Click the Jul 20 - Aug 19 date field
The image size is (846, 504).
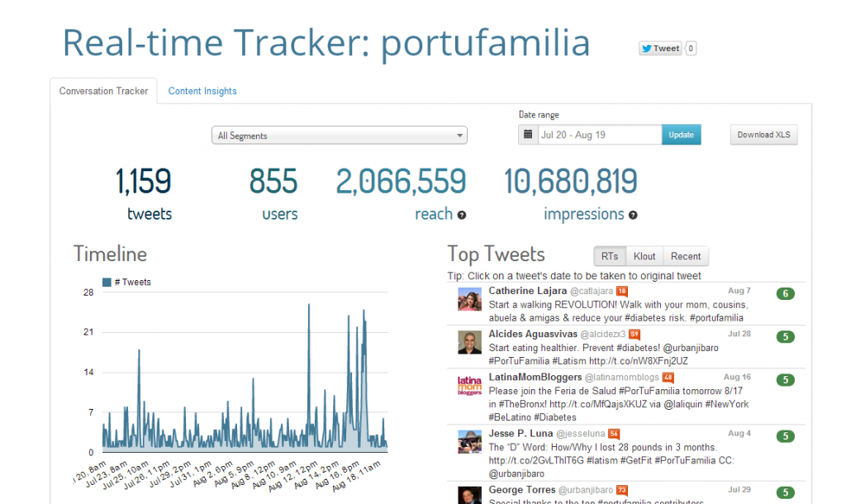[599, 135]
